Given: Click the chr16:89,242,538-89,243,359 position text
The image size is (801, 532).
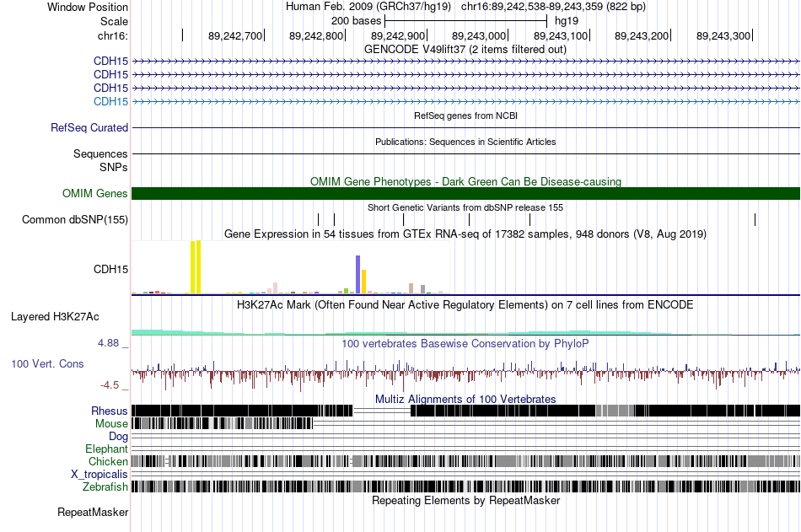Looking at the screenshot, I should coord(553,7).
